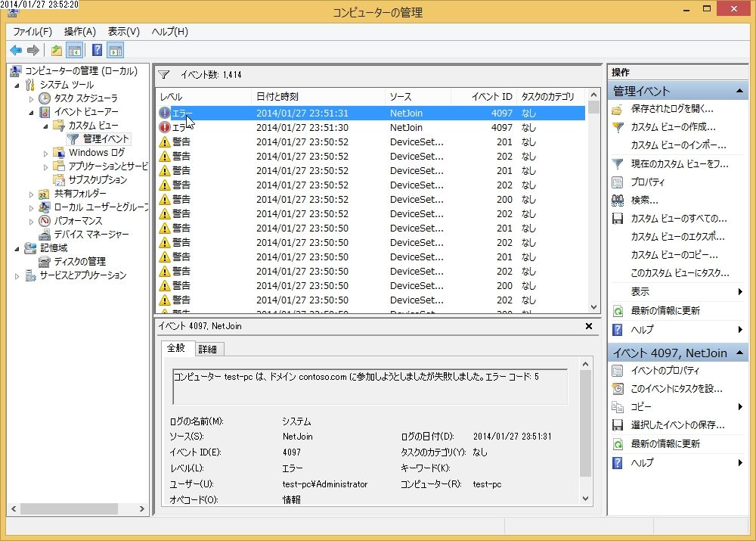Select NetJoin error at 23:51:30

pos(371,127)
